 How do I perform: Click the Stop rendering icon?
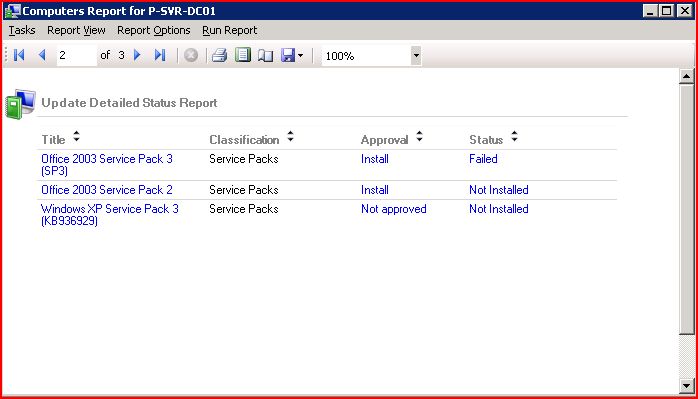pos(191,55)
